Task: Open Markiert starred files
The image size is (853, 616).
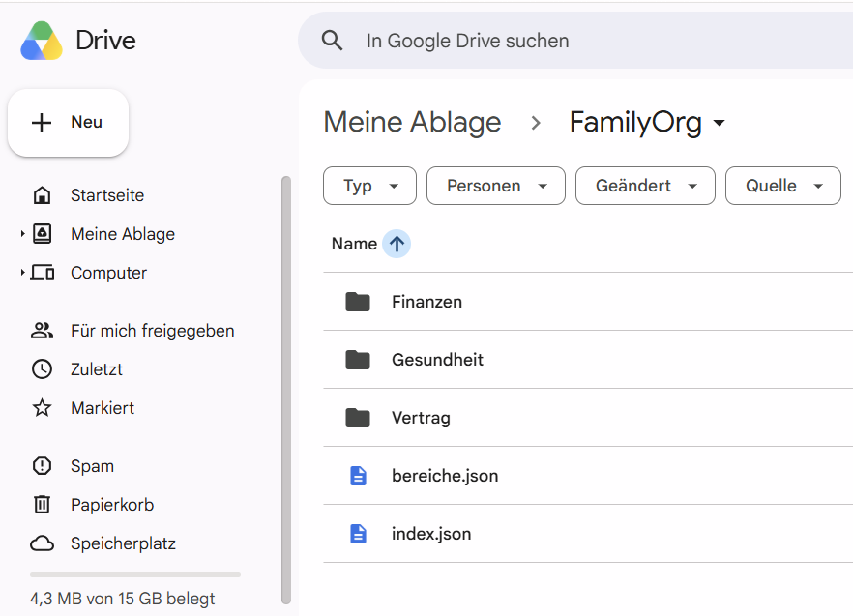Action: point(103,408)
